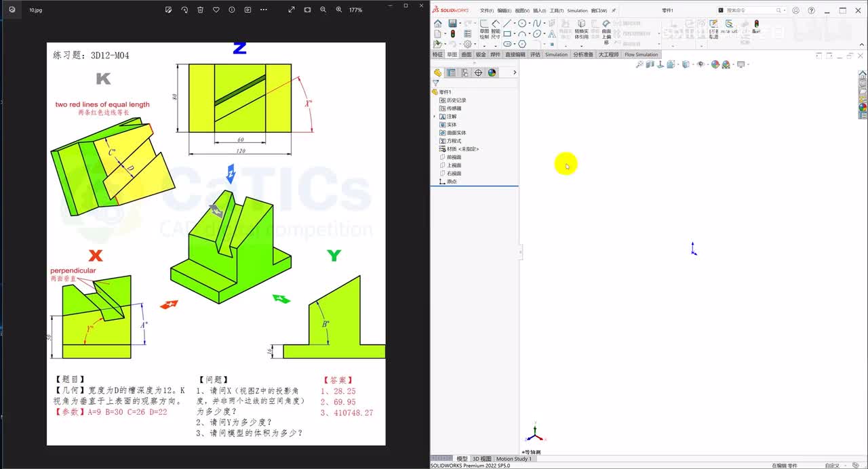Open the DimXpertManager crosshair tab
This screenshot has width=868, height=469.
[478, 73]
